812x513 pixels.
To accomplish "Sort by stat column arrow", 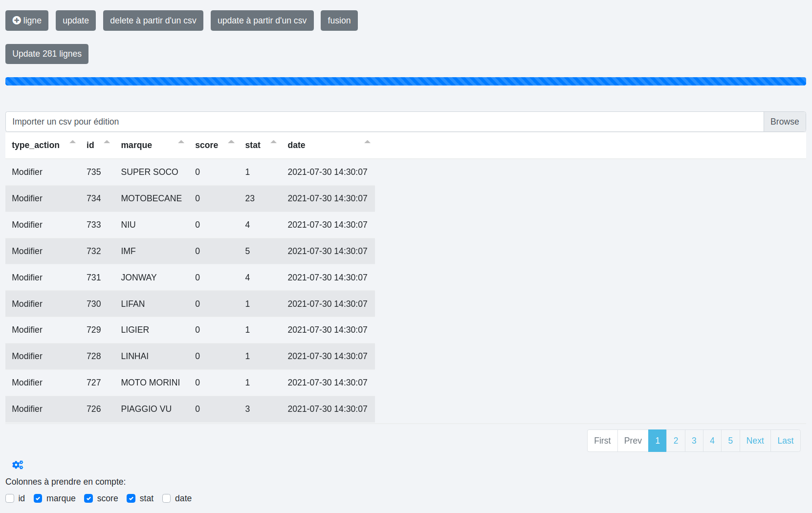I will click(273, 143).
